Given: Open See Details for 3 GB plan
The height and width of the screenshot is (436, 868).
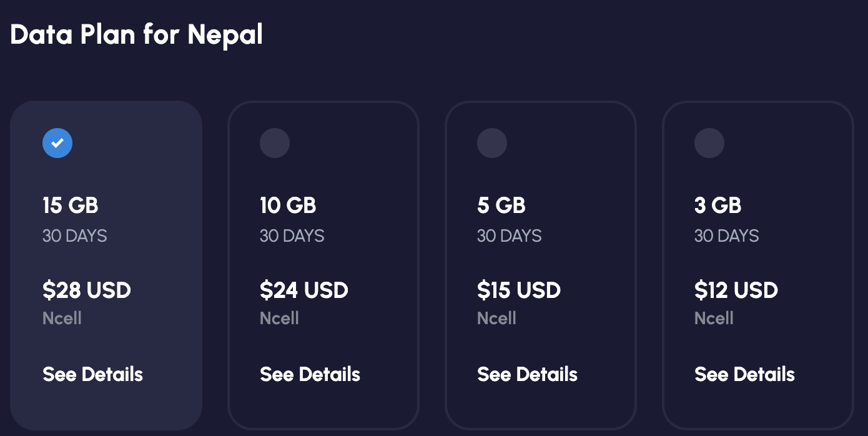Looking at the screenshot, I should coord(744,374).
